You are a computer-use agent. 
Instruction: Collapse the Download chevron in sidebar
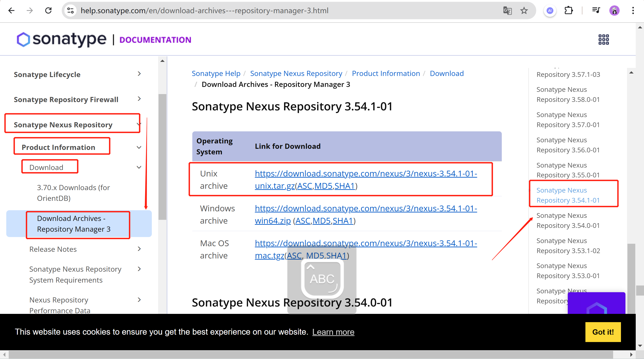click(x=139, y=167)
